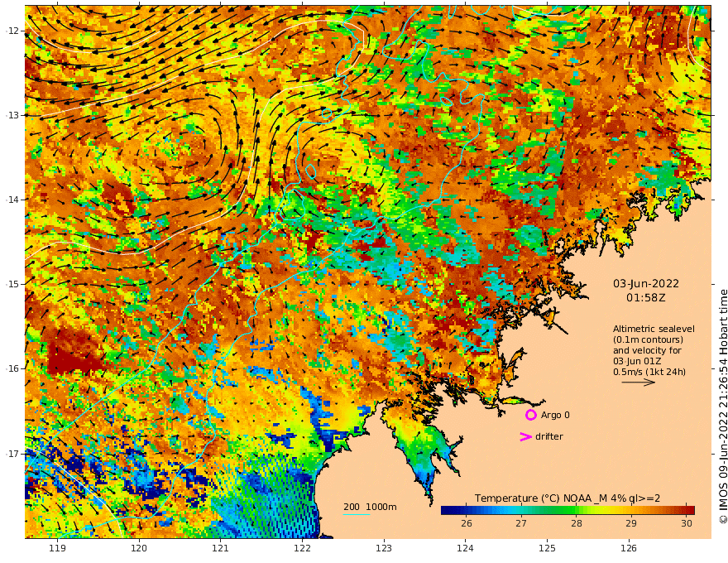Click latitude tick label -13
Image resolution: width=728 pixels, height=563 pixels.
tap(12, 115)
